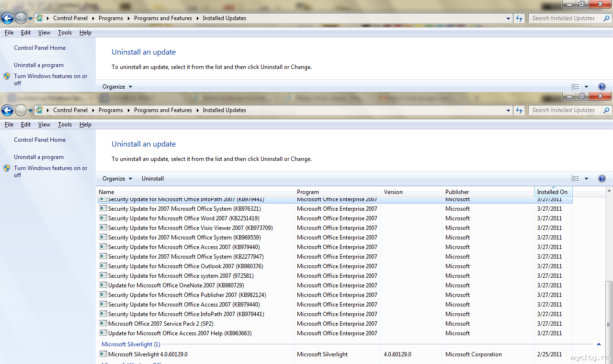The width and height of the screenshot is (613, 364).
Task: Sort the list by the Version column
Action: pos(412,192)
